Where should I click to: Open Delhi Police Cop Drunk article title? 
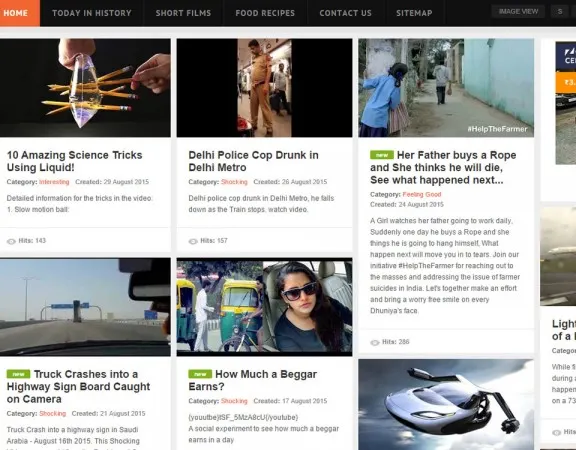253,161
